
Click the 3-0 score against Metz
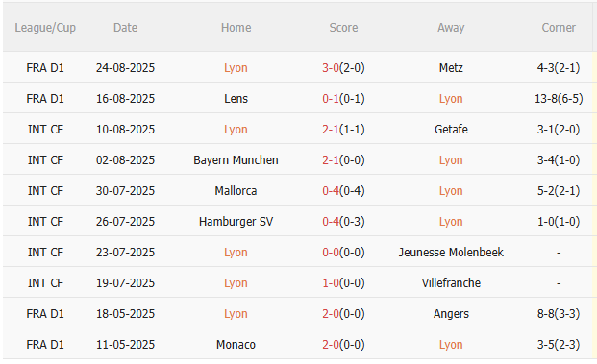(331, 67)
